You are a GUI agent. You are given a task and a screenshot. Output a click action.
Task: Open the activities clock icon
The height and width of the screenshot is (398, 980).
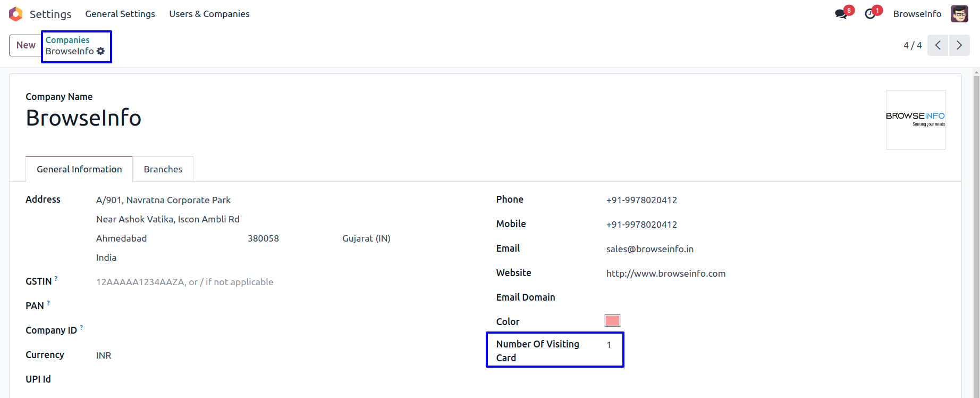870,14
